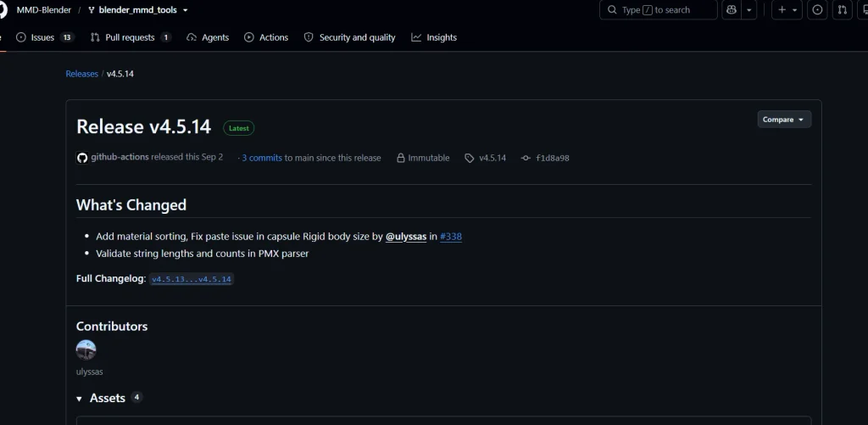Open pull request #338 link
Screen dimensions: 868x425
(x=451, y=237)
